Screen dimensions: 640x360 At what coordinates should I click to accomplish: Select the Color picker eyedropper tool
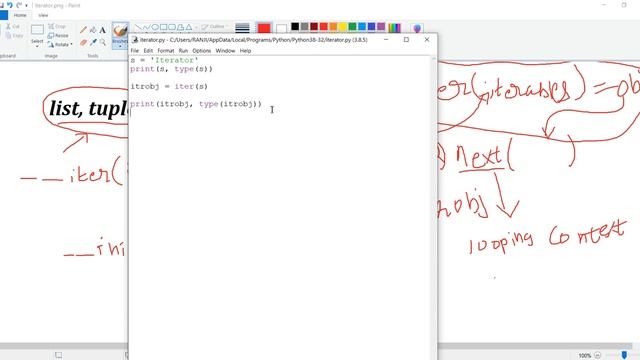tap(93, 42)
